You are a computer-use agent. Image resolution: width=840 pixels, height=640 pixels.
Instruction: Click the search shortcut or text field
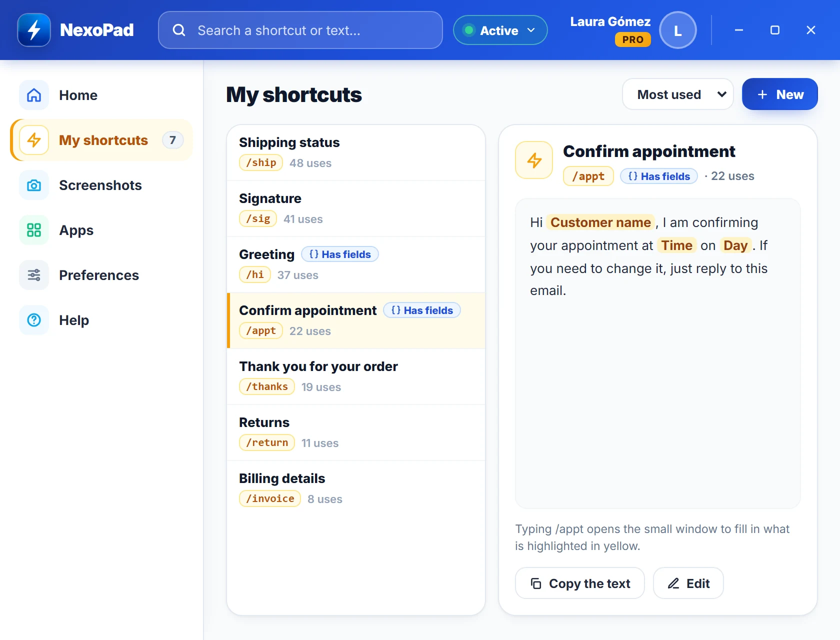coord(300,30)
